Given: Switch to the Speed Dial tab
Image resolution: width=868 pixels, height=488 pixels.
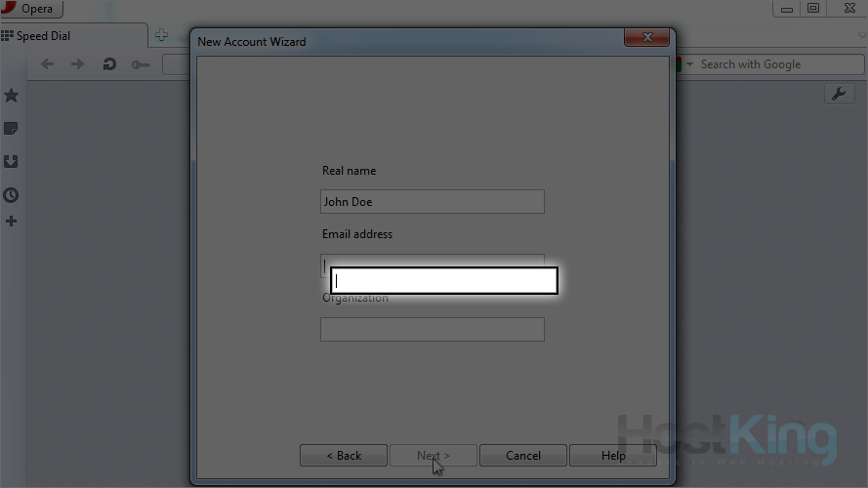Looking at the screenshot, I should tap(44, 36).
